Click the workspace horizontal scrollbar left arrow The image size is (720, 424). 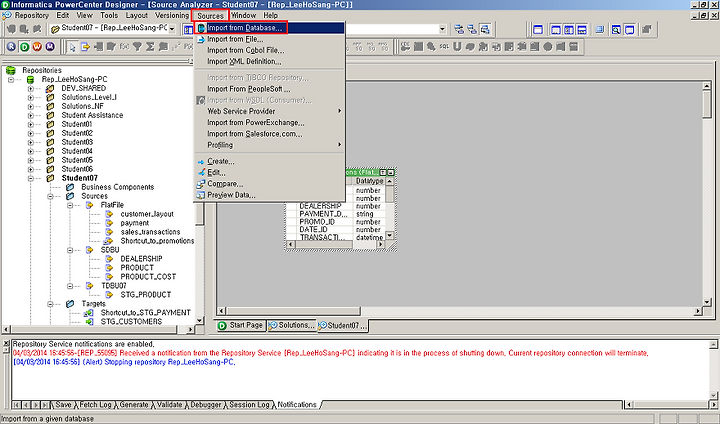point(221,311)
